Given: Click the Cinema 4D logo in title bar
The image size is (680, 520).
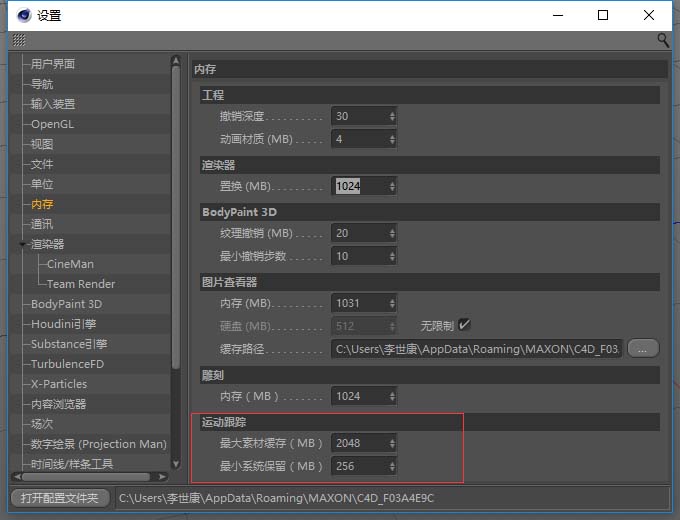Looking at the screenshot, I should coord(24,16).
